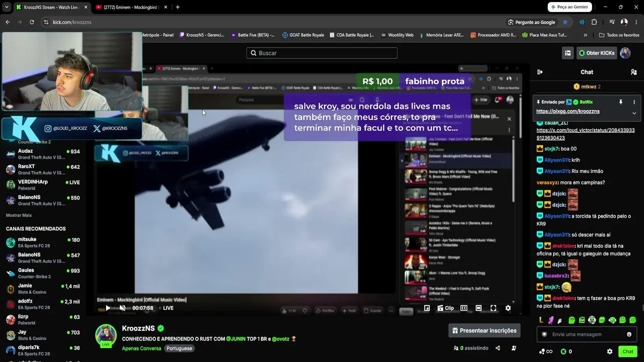Open the Apenas Conversa category link
The width and height of the screenshot is (644, 362).
click(x=141, y=348)
